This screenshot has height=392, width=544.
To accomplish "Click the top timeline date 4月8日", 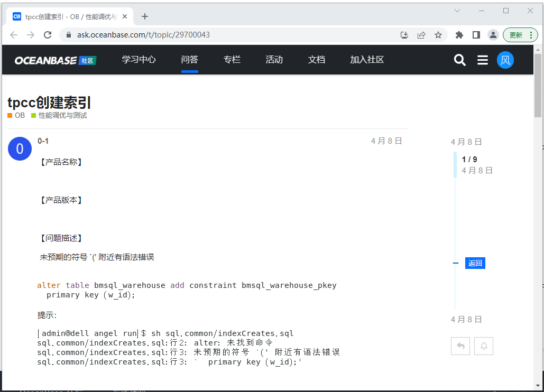I will (466, 142).
